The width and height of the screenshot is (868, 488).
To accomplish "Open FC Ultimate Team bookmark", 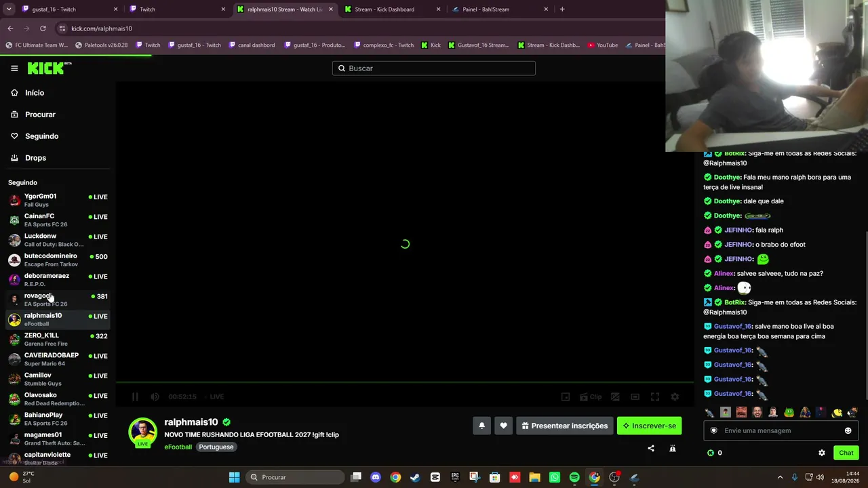I will [x=37, y=45].
